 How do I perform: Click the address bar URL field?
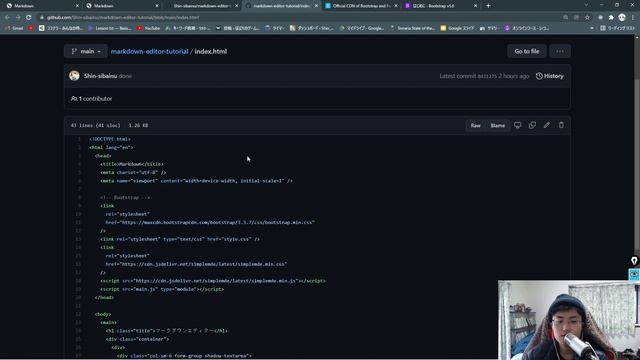click(x=302, y=18)
